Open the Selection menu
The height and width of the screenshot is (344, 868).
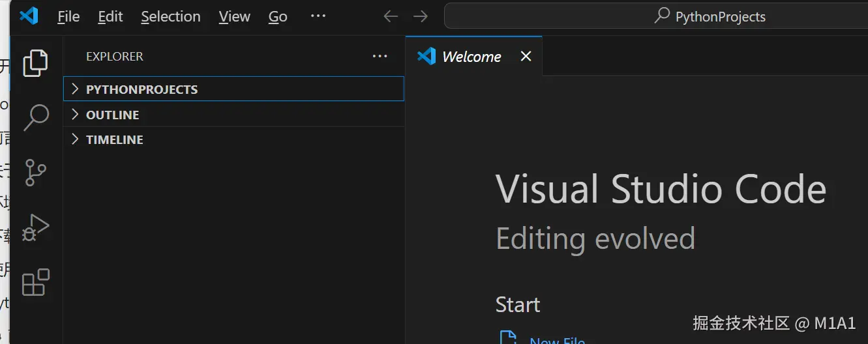(x=171, y=16)
